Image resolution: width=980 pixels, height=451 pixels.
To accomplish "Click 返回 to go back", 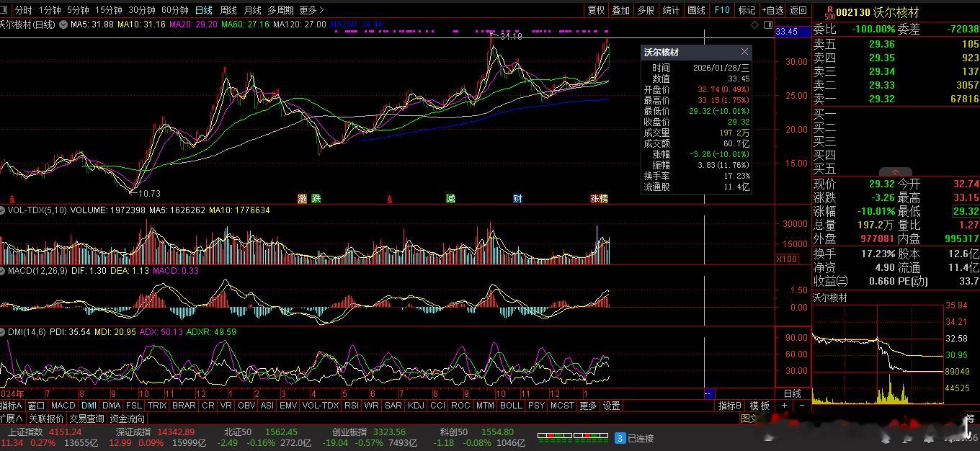I will point(798,10).
